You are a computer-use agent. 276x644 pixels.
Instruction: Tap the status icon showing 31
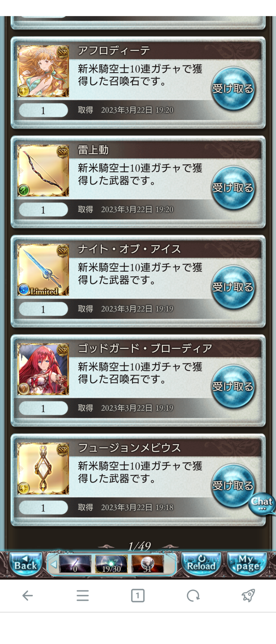coord(148,564)
